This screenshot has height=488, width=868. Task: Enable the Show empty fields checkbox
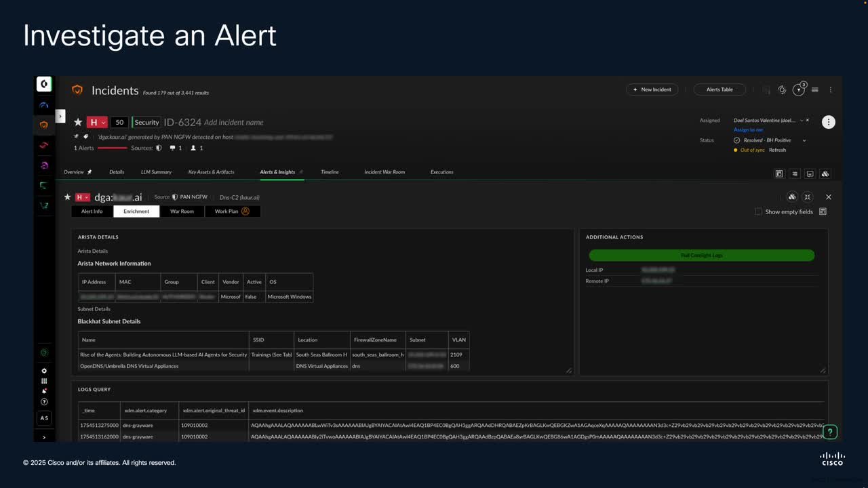[x=759, y=211]
